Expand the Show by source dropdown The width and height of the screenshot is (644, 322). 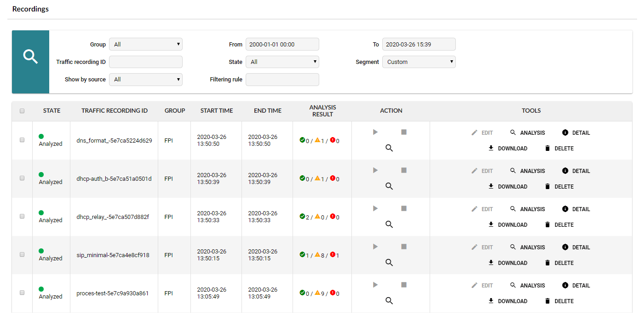146,80
